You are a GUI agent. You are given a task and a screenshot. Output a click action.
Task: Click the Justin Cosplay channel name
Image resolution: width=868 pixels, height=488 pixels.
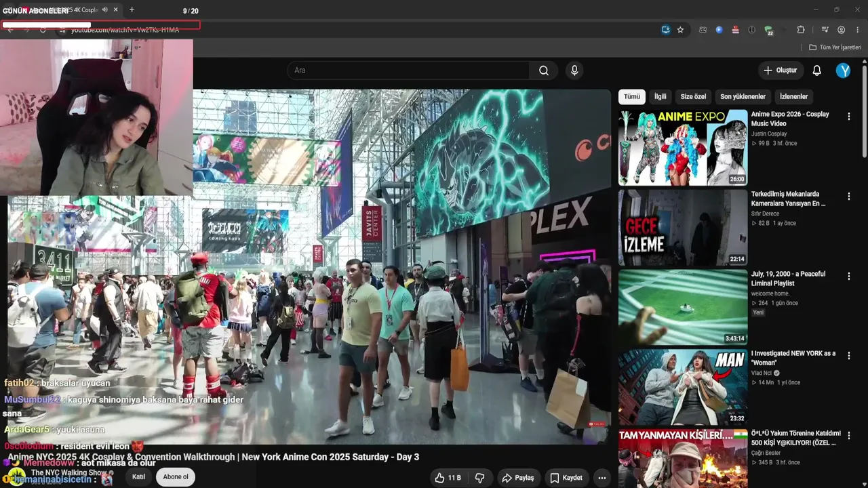click(769, 134)
